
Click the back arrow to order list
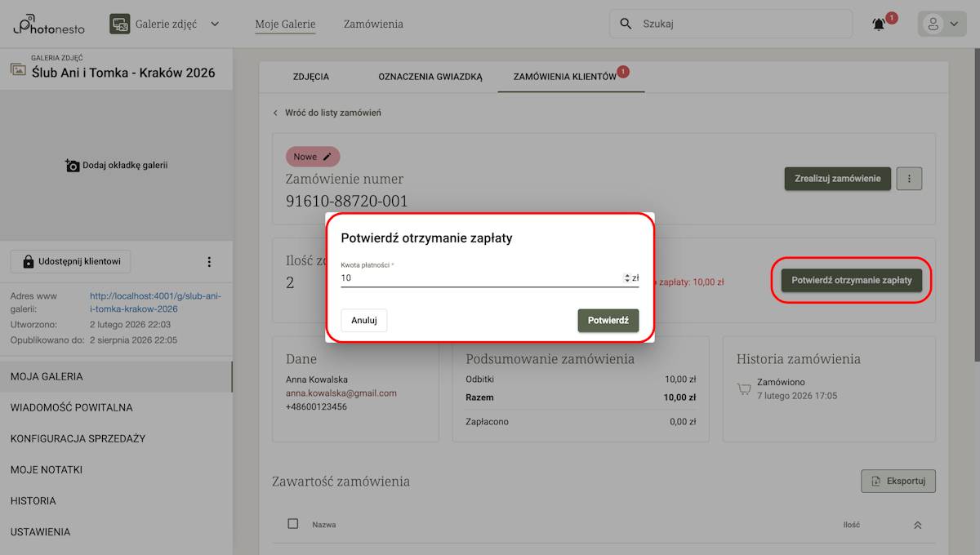click(276, 113)
